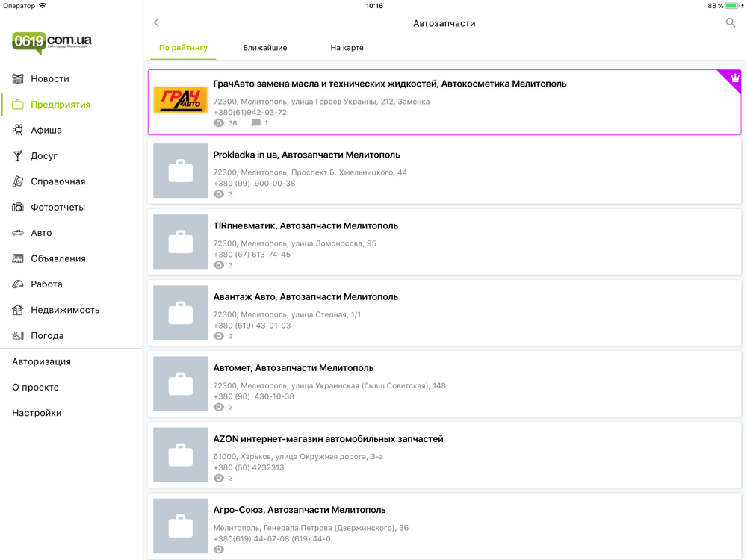Open Агро-Союз, Автозапчасти Мелитополь title
Viewport: 747px width, 560px height.
pyautogui.click(x=300, y=510)
